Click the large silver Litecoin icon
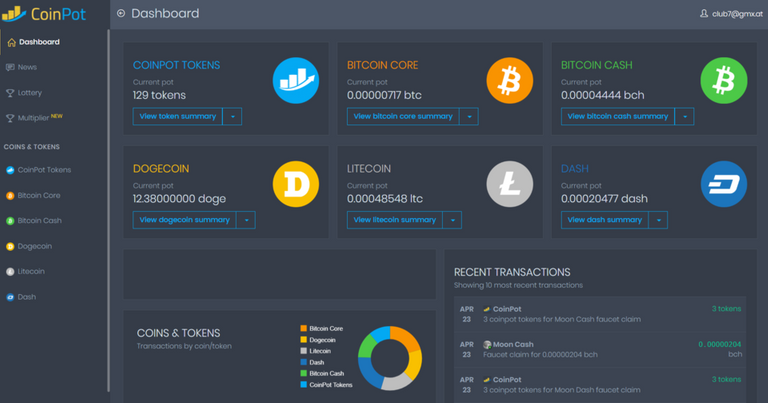This screenshot has width=768, height=403. (510, 184)
